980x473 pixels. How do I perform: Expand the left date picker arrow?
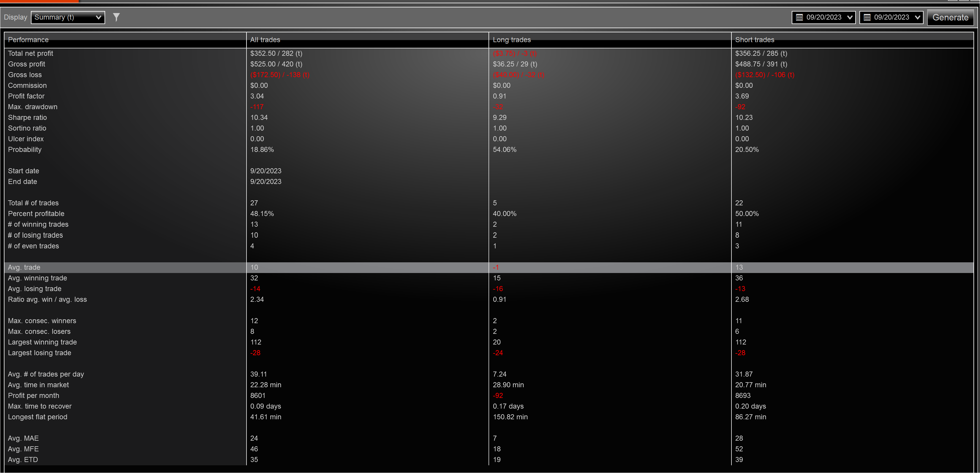point(850,18)
